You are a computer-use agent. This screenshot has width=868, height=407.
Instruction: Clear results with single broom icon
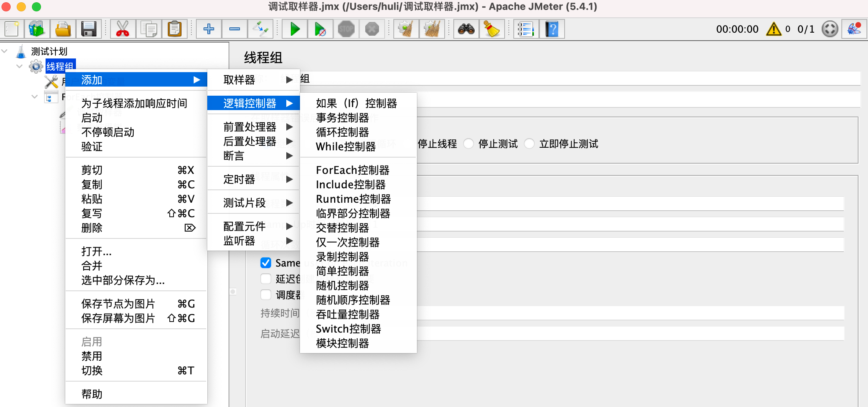406,29
